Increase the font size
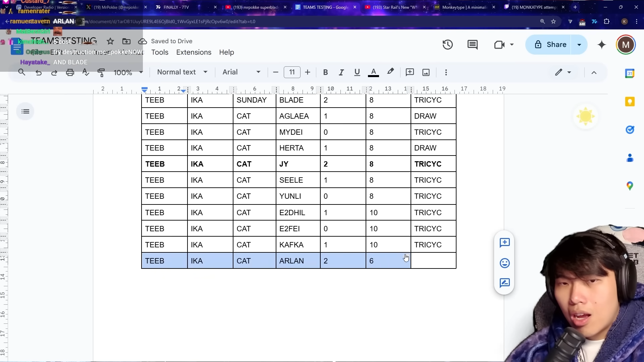The image size is (644, 362). coord(308,72)
